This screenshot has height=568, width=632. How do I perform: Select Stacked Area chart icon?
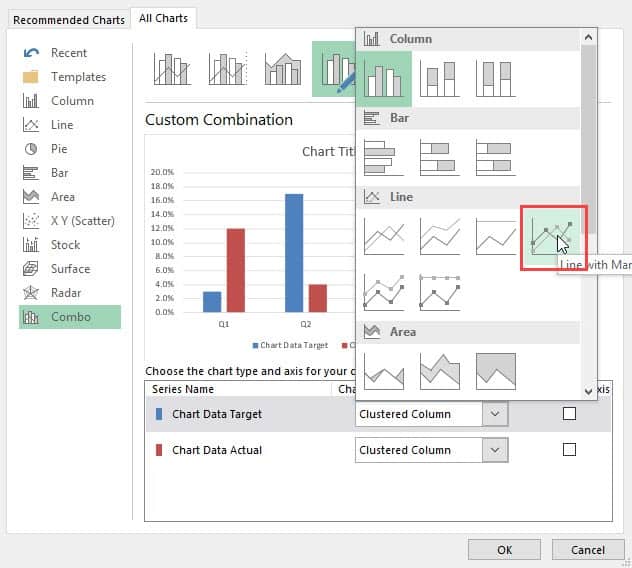click(439, 371)
